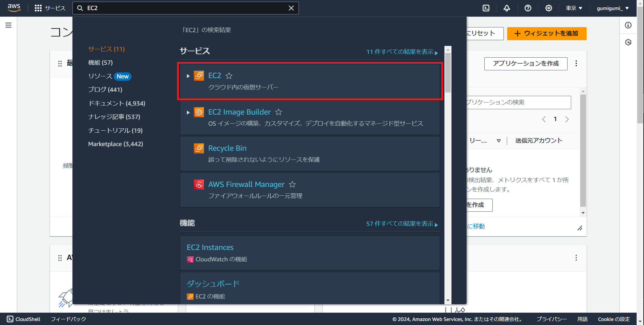Star the AWS Firewall Manager result
644x325 pixels.
[292, 185]
